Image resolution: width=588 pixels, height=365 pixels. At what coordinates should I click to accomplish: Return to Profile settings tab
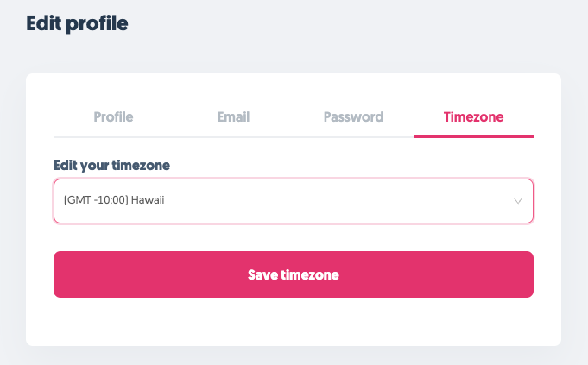[113, 117]
